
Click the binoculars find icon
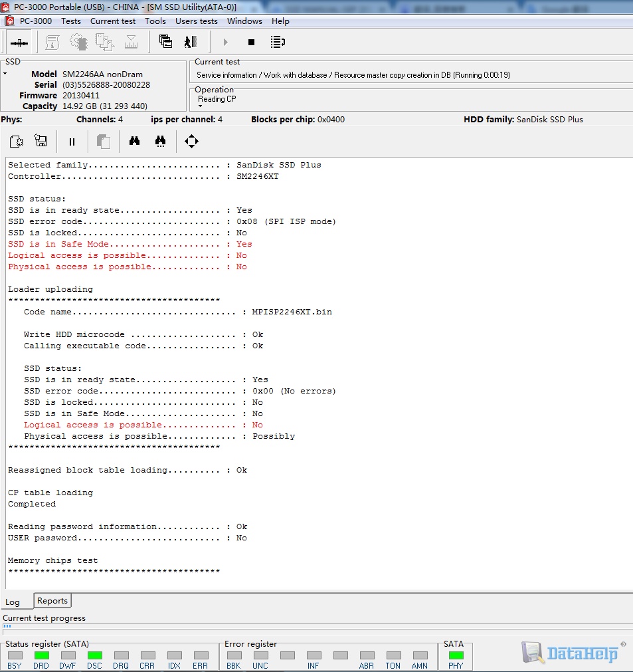pyautogui.click(x=134, y=141)
